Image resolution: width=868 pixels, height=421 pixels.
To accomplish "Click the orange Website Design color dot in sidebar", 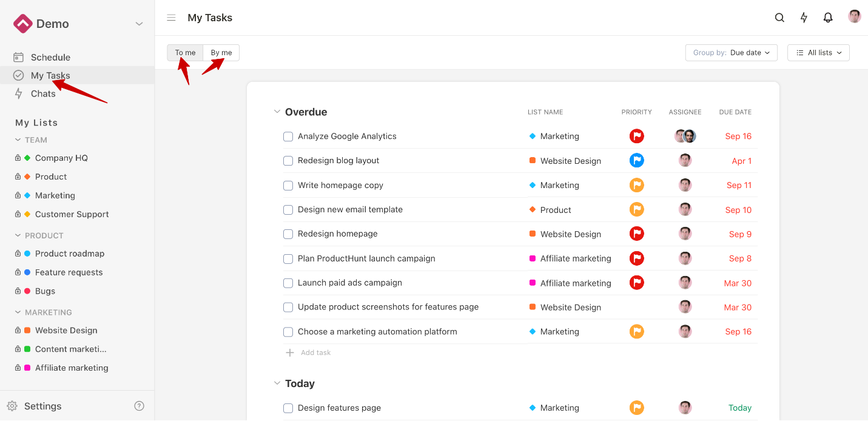I will coord(27,331).
